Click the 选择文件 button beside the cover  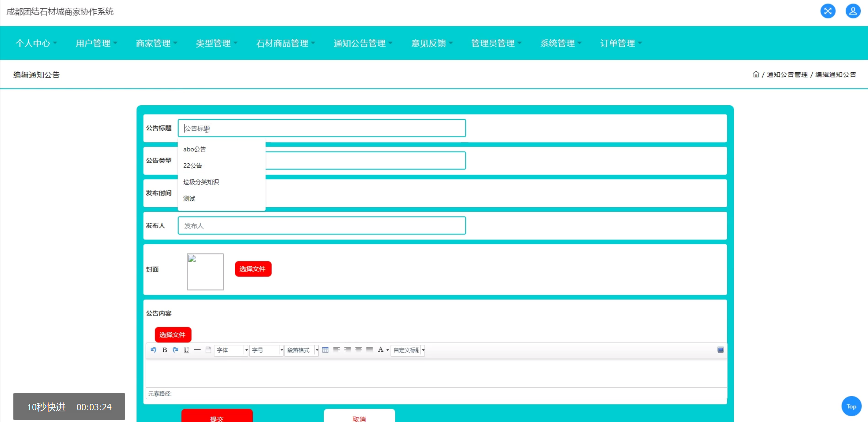253,269
